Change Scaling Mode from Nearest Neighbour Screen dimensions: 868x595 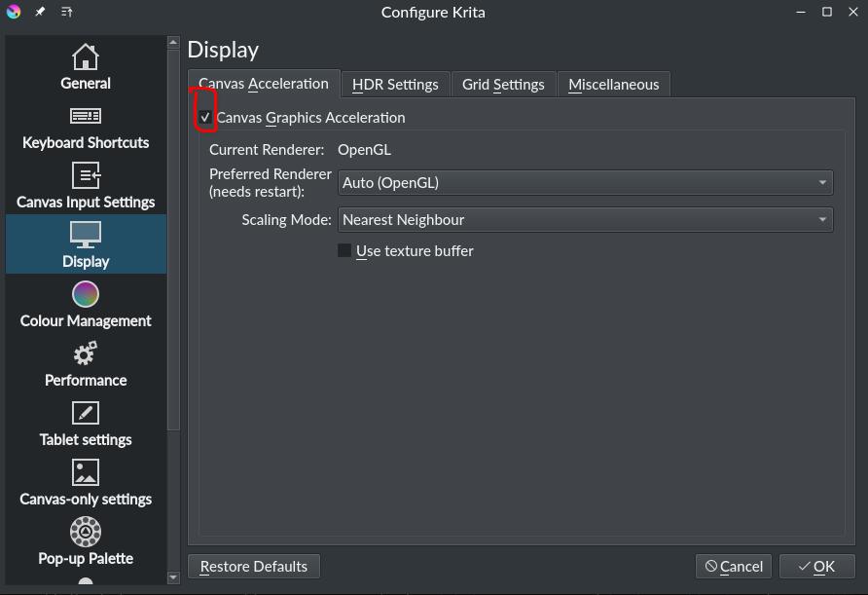[585, 219]
